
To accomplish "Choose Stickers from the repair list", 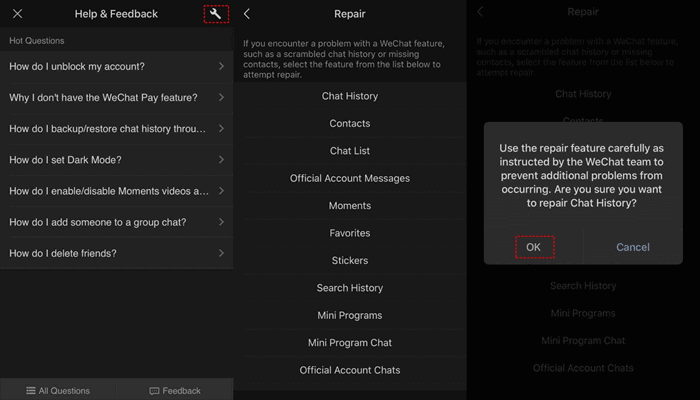I will click(349, 260).
